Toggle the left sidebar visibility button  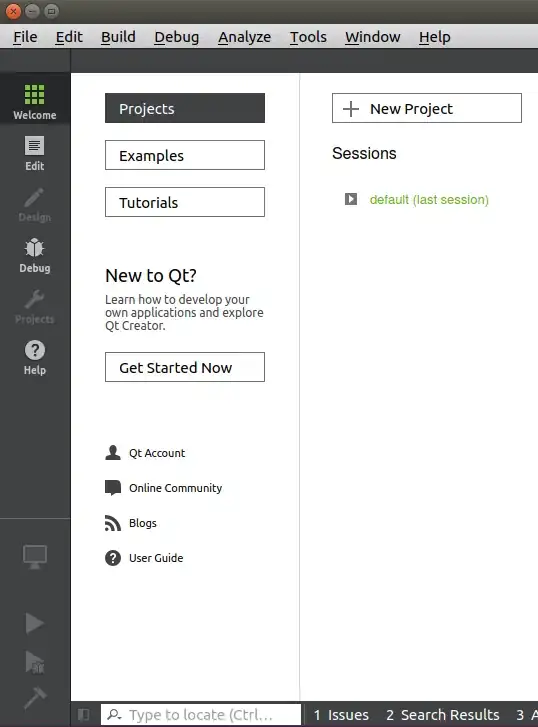tap(84, 714)
